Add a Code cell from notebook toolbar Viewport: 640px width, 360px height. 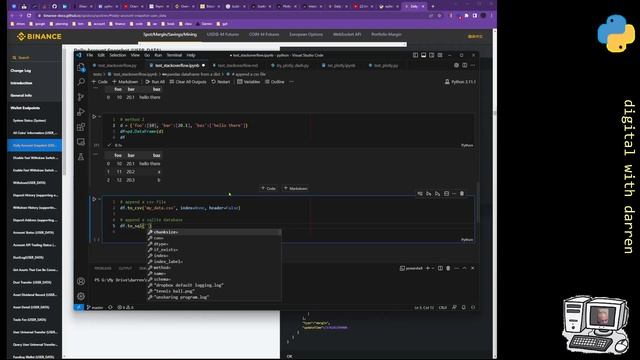click(x=100, y=82)
